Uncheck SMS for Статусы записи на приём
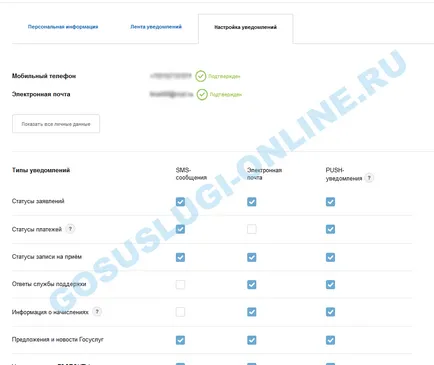This screenshot has width=434, height=365. 180,257
